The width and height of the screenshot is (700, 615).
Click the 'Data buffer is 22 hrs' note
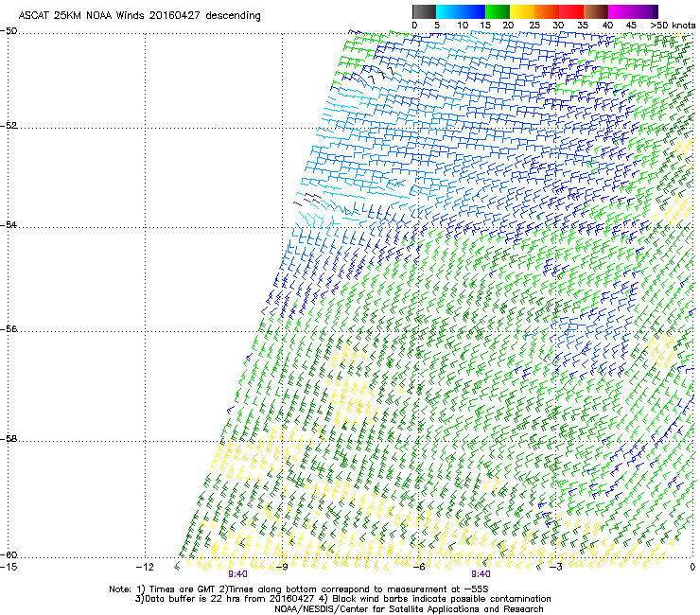point(225,599)
